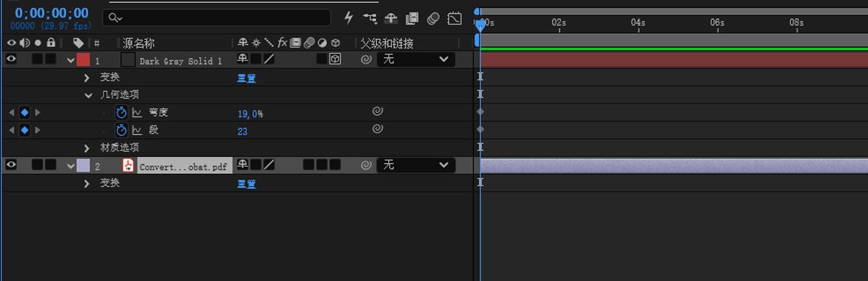Enable frame blending filmstrip icon in toolbar
Image resolution: width=868 pixels, height=281 pixels.
(x=412, y=18)
